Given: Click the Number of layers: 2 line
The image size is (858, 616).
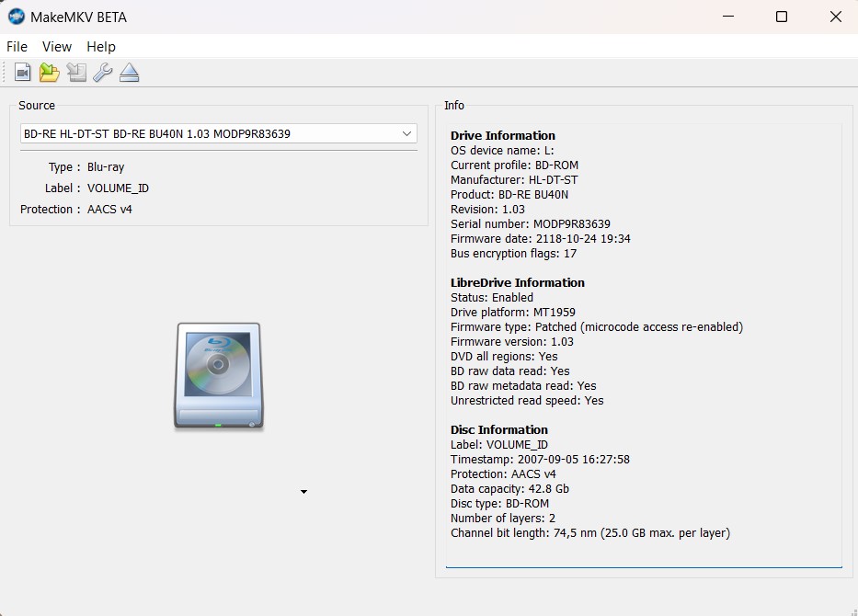Looking at the screenshot, I should coord(503,519).
